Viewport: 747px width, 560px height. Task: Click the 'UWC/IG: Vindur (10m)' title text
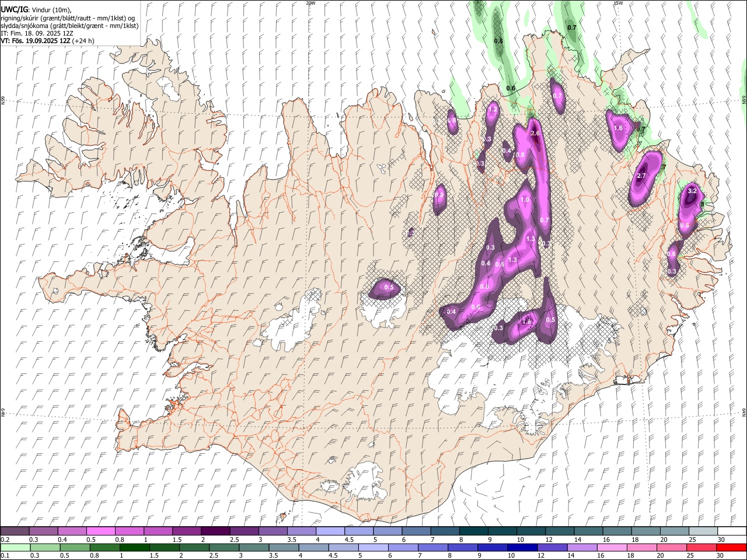click(x=36, y=9)
